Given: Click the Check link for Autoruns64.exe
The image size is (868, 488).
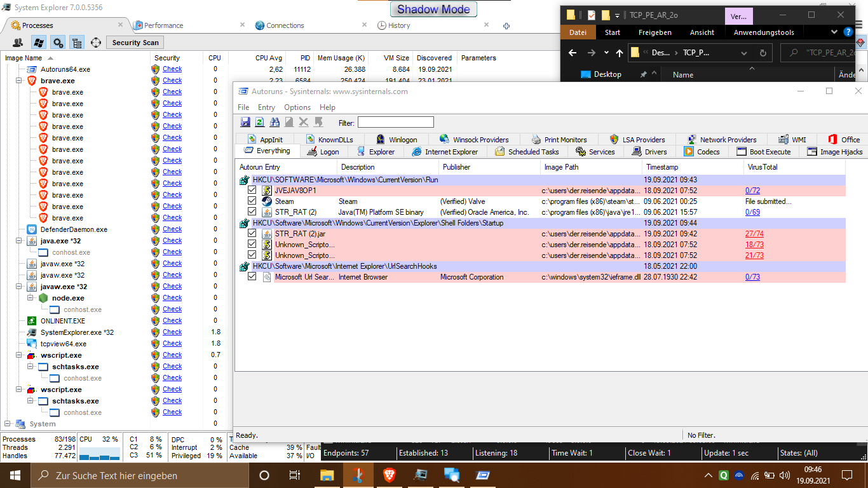Looking at the screenshot, I should (172, 69).
